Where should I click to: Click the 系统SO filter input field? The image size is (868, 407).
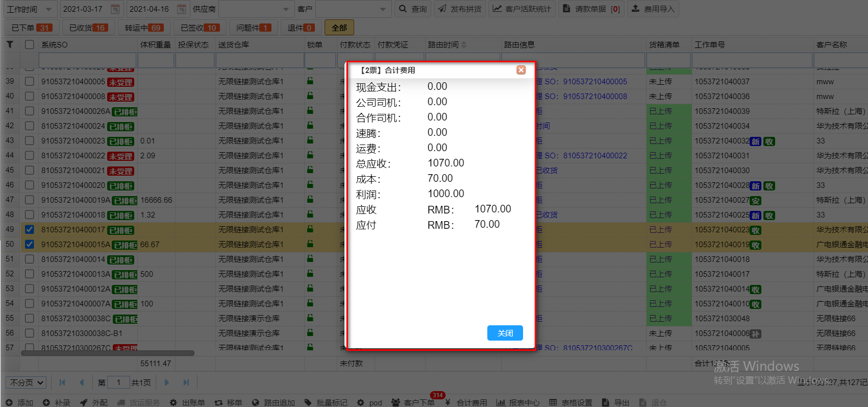pyautogui.click(x=87, y=60)
